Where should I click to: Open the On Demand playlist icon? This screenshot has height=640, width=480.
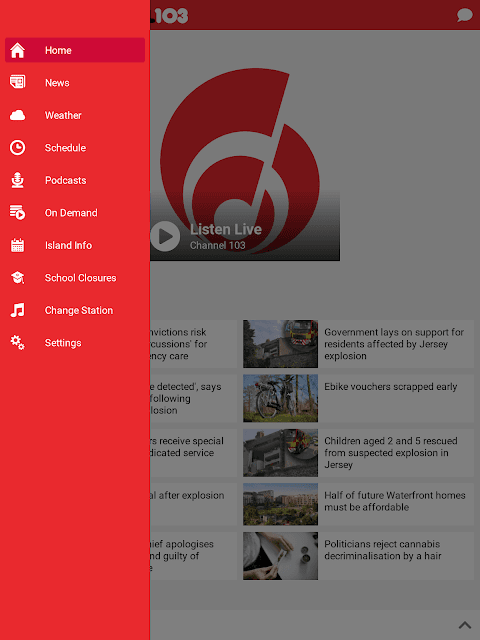pyautogui.click(x=18, y=213)
